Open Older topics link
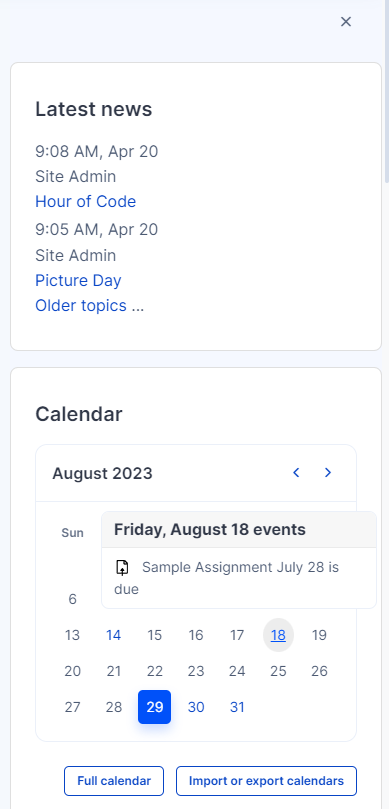The height and width of the screenshot is (809, 389). coord(90,305)
